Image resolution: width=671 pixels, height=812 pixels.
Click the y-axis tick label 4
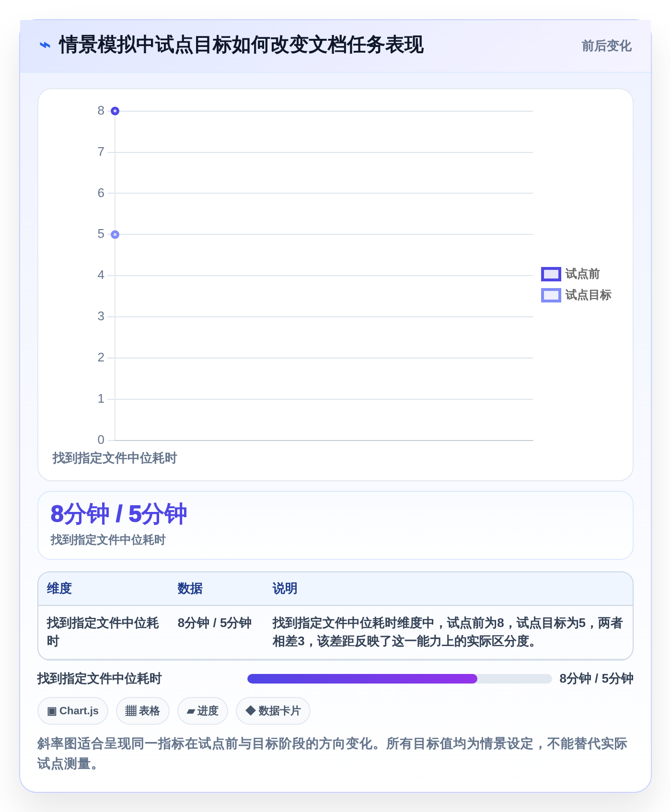tap(101, 275)
